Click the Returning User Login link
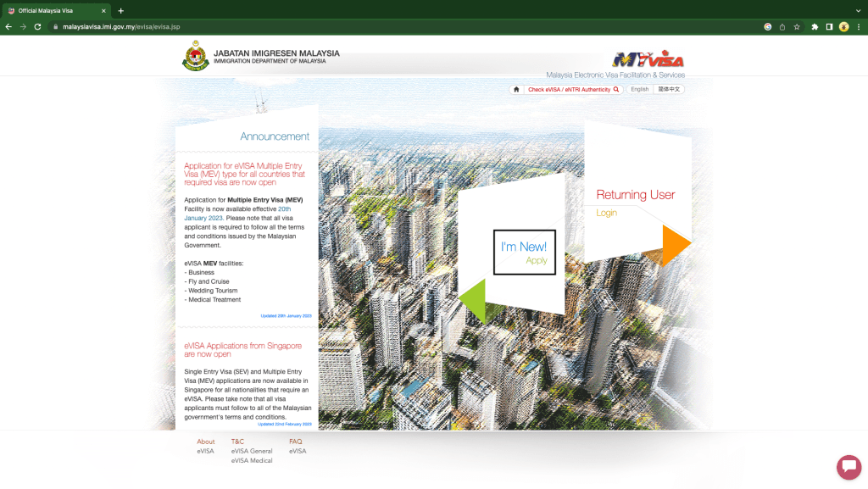 click(x=606, y=213)
